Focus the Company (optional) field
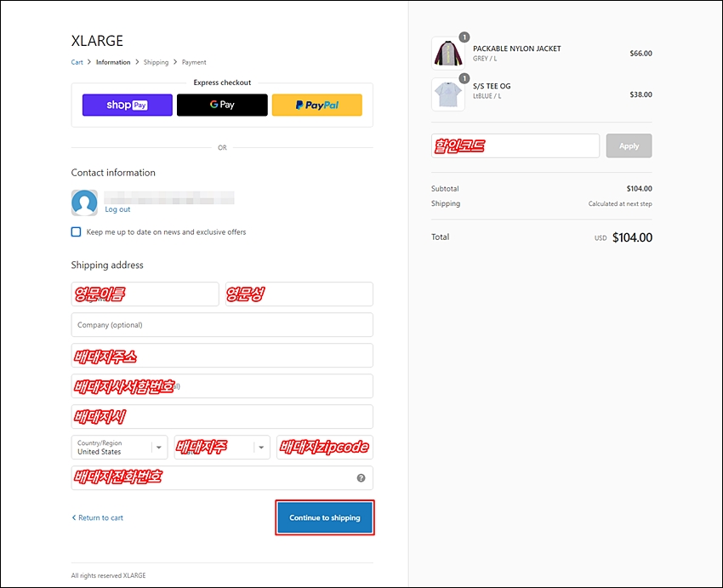Viewport: 723px width, 588px height. click(222, 325)
